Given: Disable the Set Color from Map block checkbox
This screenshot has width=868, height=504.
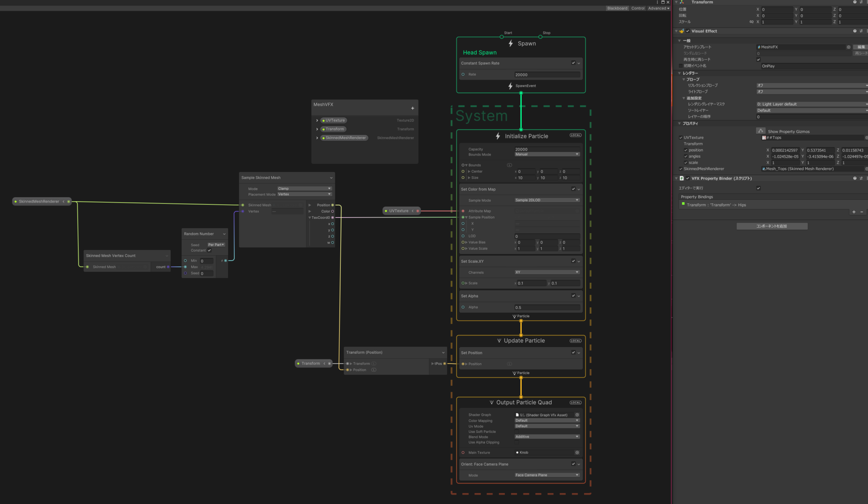Looking at the screenshot, I should [x=574, y=189].
